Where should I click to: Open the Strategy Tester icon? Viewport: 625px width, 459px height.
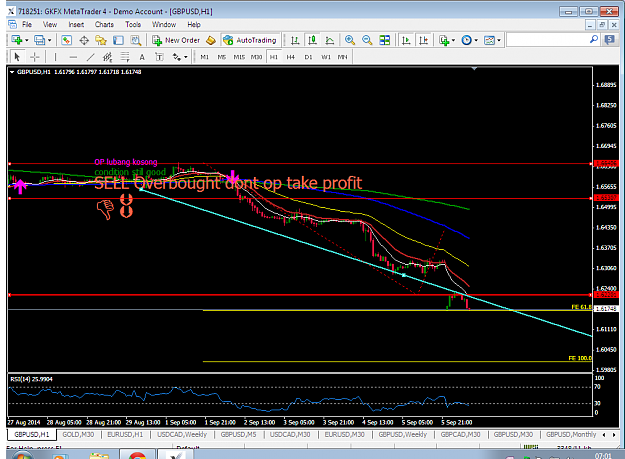(136, 40)
